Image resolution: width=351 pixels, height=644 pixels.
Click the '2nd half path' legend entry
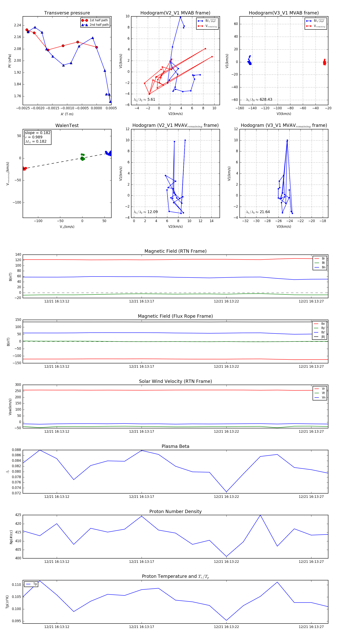tap(95, 25)
